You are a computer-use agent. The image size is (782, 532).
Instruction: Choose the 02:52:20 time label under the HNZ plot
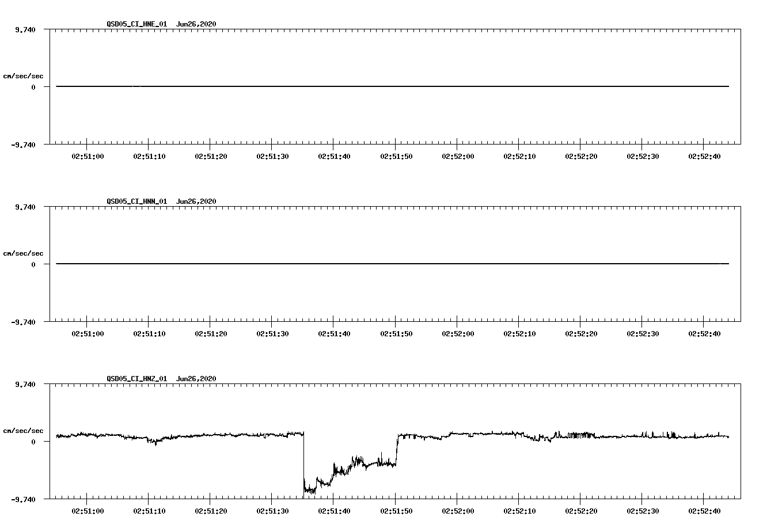click(581, 511)
